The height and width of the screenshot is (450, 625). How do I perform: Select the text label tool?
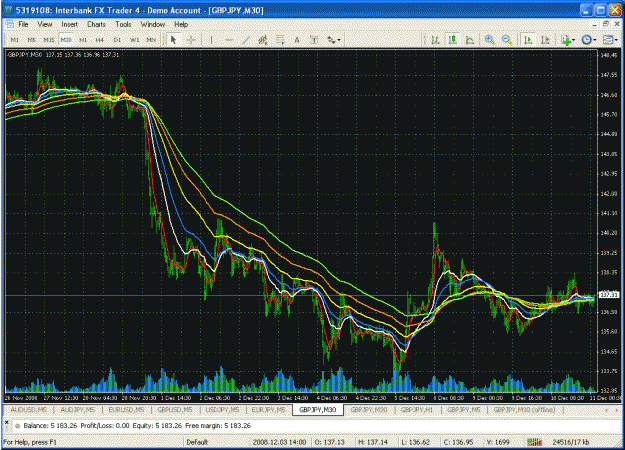click(x=314, y=40)
